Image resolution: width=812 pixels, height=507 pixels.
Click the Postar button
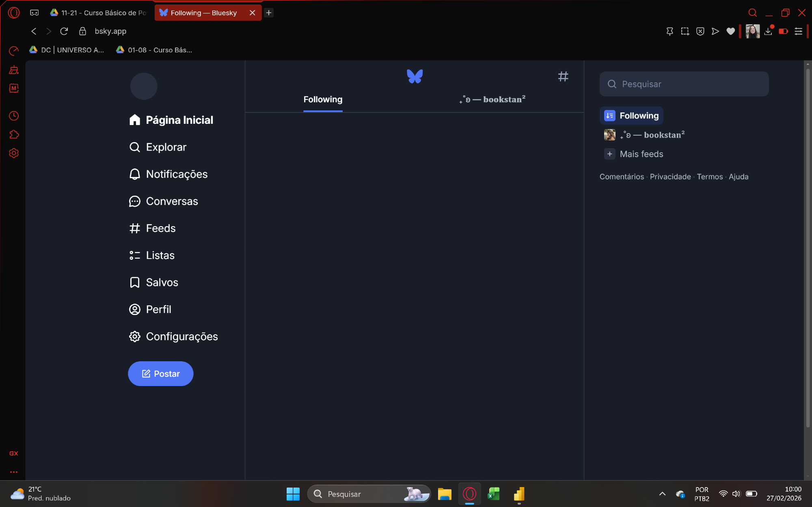(x=161, y=373)
